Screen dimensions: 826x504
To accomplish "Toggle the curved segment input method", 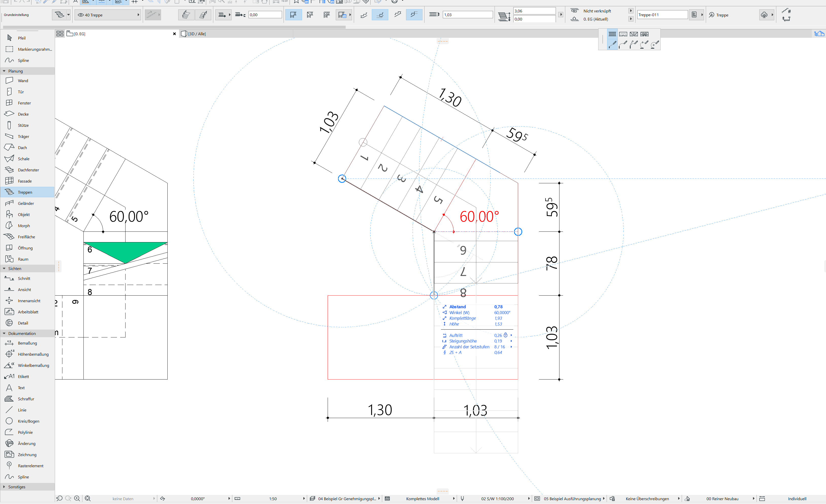I will point(623,44).
